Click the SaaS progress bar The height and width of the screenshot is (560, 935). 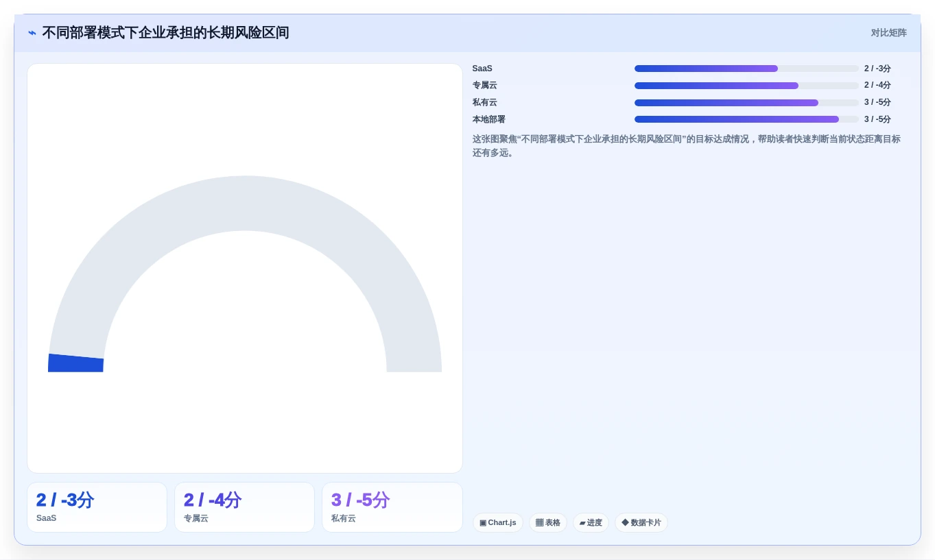[746, 69]
